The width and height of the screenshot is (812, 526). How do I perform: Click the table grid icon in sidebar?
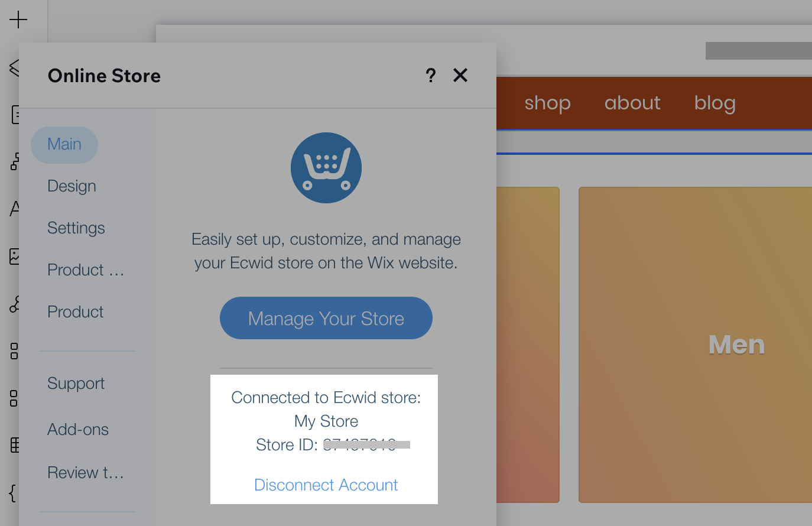pyautogui.click(x=14, y=445)
